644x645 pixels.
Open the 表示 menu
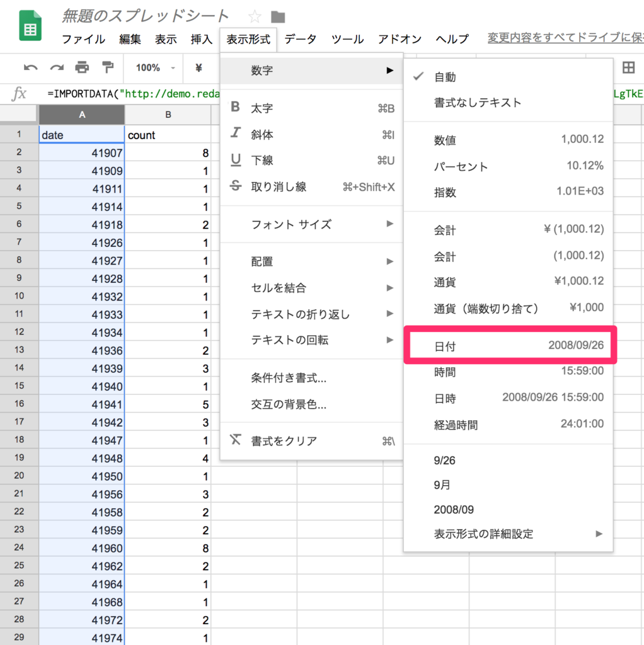pos(166,39)
